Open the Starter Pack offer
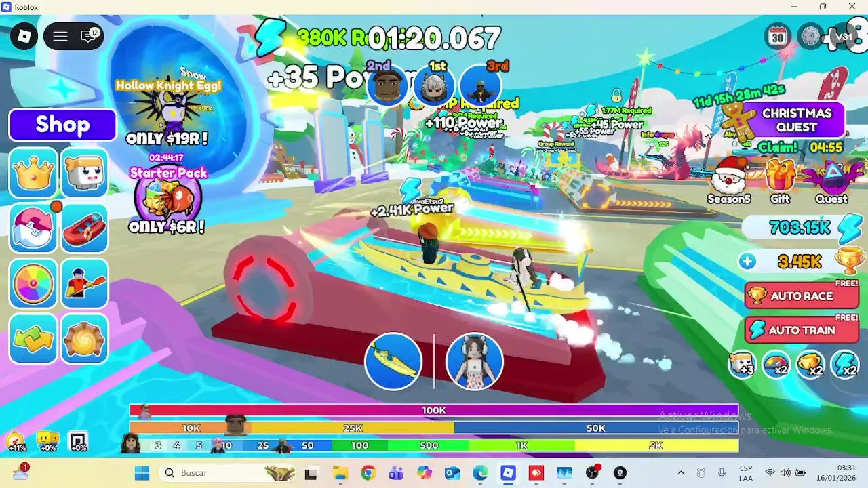 167,197
